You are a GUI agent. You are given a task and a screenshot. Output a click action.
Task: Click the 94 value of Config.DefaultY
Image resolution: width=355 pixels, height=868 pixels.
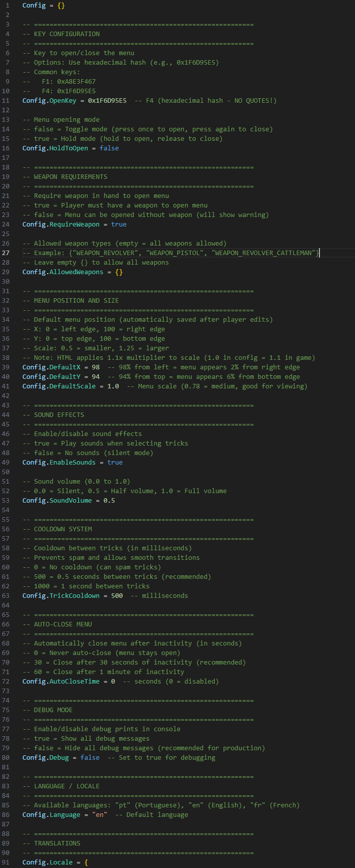tap(96, 376)
